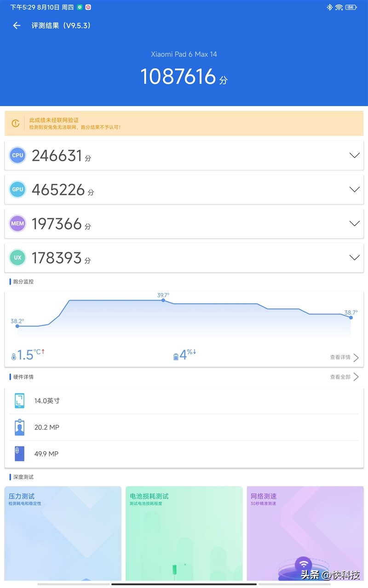Open the 压力测试 stress test card
The width and height of the screenshot is (368, 588).
pos(63,533)
